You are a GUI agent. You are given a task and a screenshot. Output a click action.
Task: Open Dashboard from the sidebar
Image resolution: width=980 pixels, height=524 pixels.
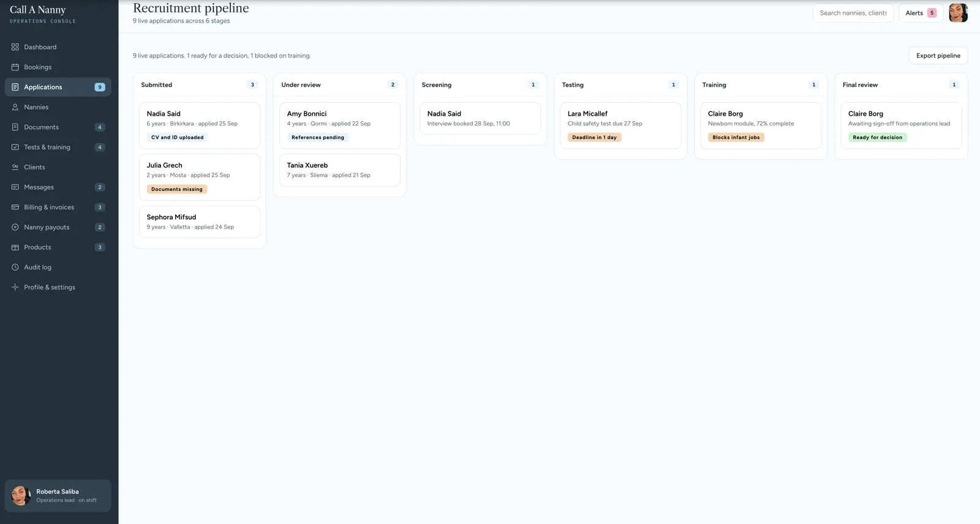58,47
